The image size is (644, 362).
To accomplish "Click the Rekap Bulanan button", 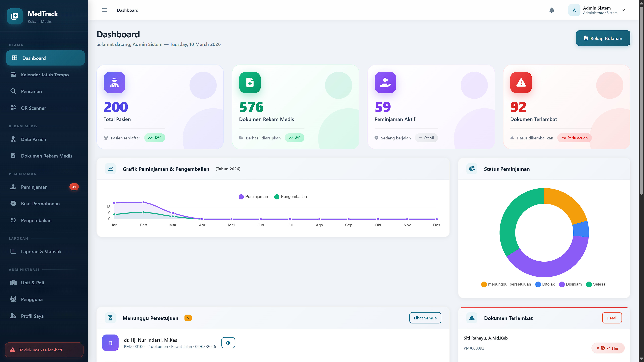I will point(603,38).
